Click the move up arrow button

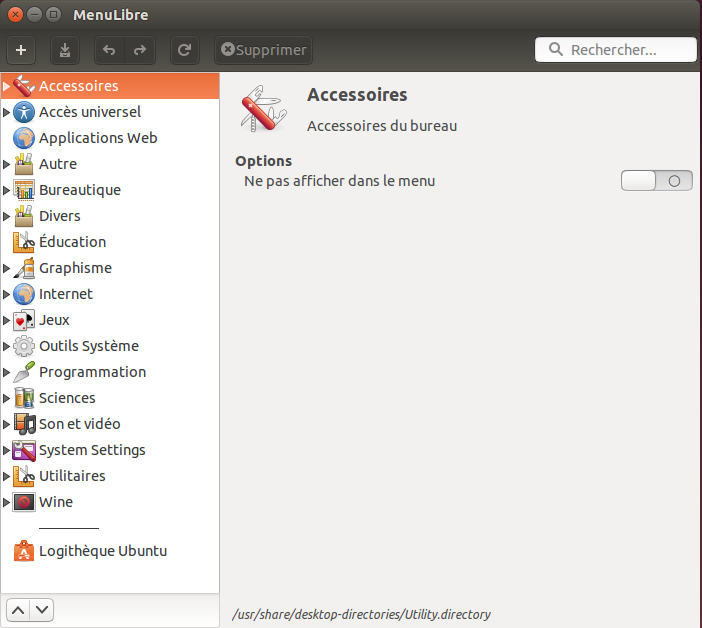(18, 610)
